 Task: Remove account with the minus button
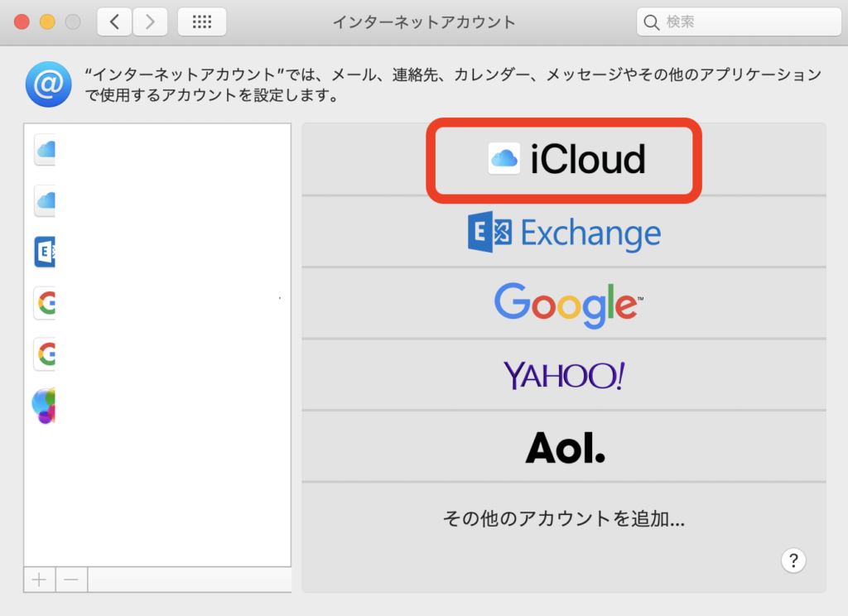(71, 580)
